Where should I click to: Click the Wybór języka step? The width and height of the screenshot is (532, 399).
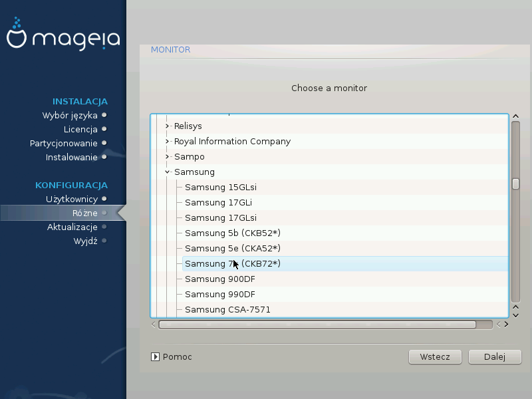70,115
